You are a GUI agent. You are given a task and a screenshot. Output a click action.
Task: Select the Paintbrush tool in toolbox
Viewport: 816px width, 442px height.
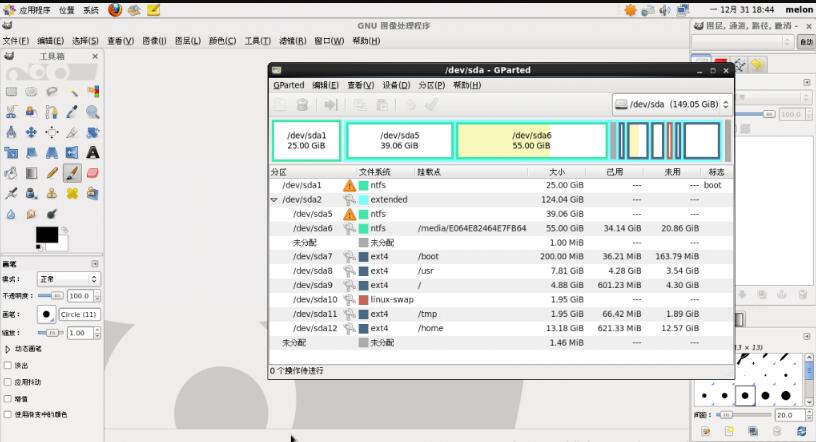tap(72, 173)
